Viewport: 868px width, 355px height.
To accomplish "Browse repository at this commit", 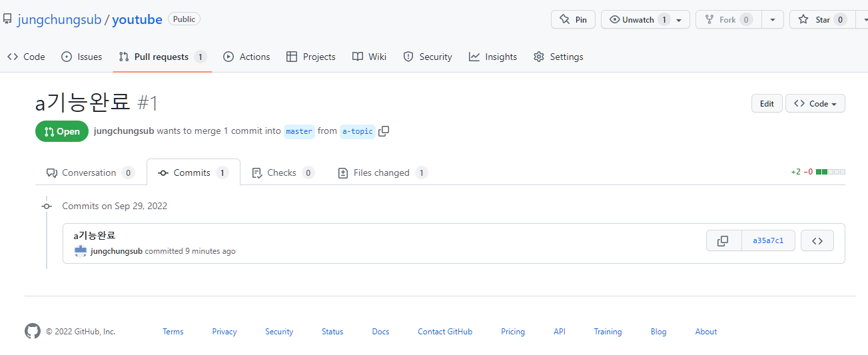I will (817, 240).
